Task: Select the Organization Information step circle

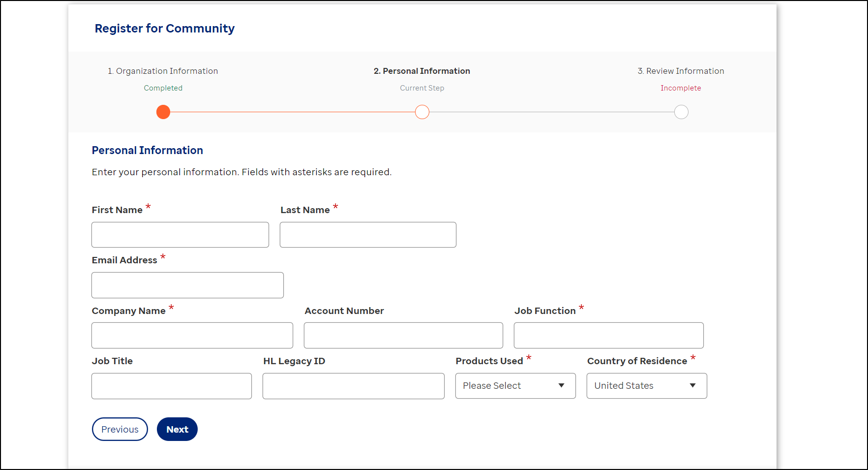Action: (163, 112)
